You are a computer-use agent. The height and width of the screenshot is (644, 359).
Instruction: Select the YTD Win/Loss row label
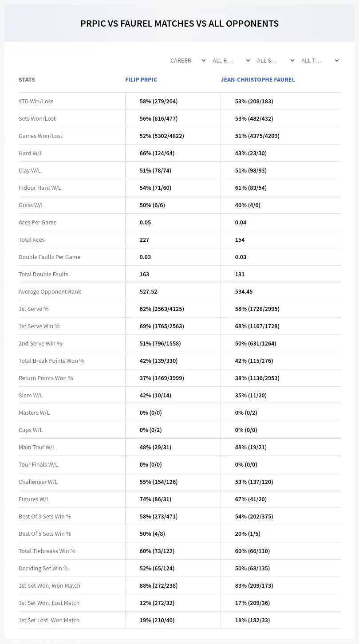coord(36,101)
